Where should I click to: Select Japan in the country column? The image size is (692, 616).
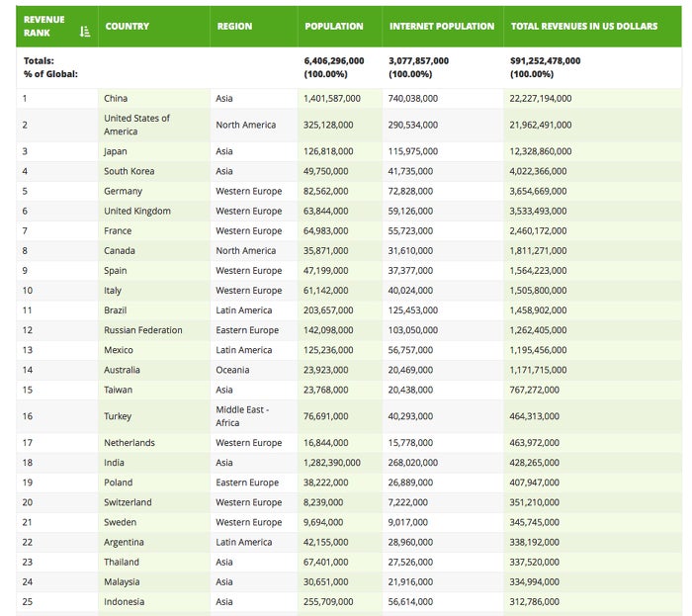pyautogui.click(x=116, y=151)
